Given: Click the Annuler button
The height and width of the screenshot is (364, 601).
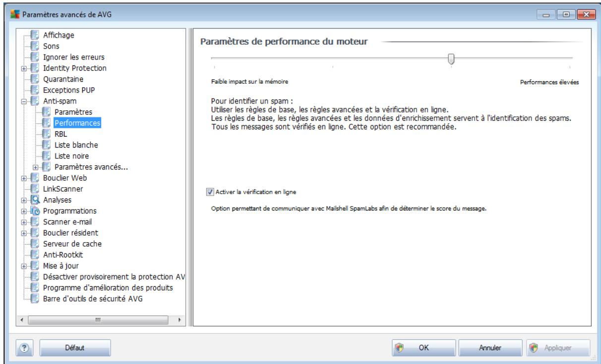Looking at the screenshot, I should pyautogui.click(x=490, y=348).
